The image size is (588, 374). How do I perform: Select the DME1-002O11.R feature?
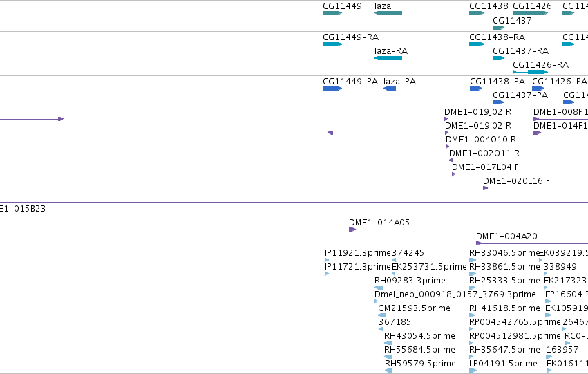(451, 160)
